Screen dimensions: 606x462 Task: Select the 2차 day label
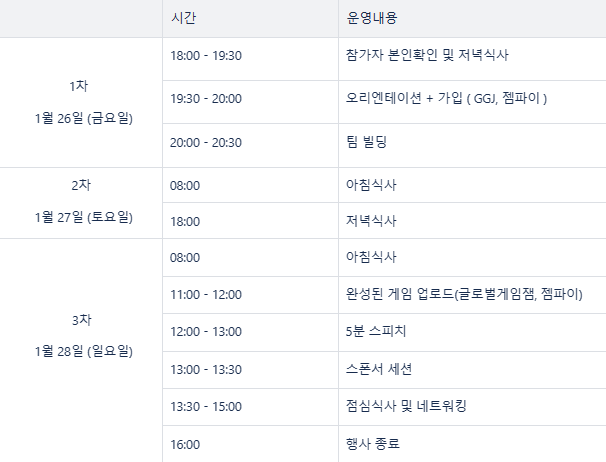[81, 185]
